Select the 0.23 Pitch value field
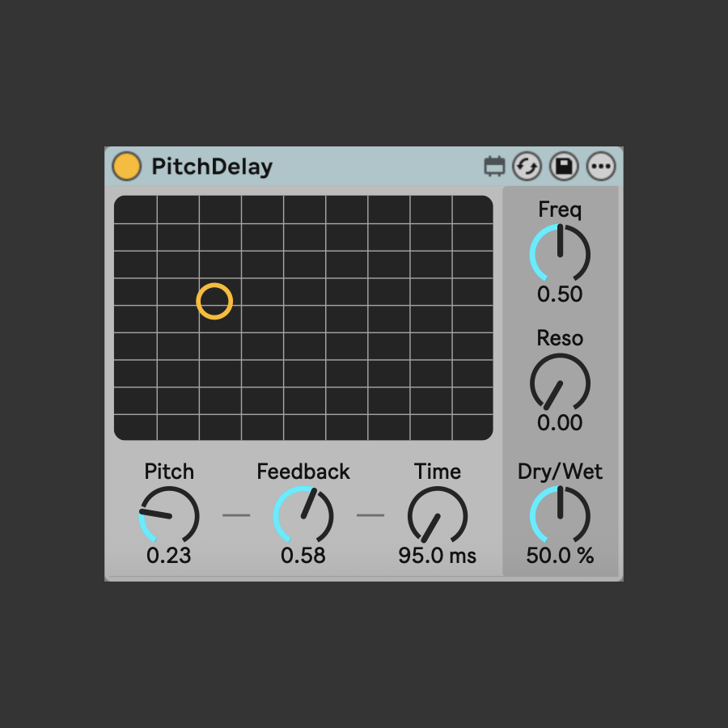Image resolution: width=728 pixels, height=728 pixels. point(168,555)
